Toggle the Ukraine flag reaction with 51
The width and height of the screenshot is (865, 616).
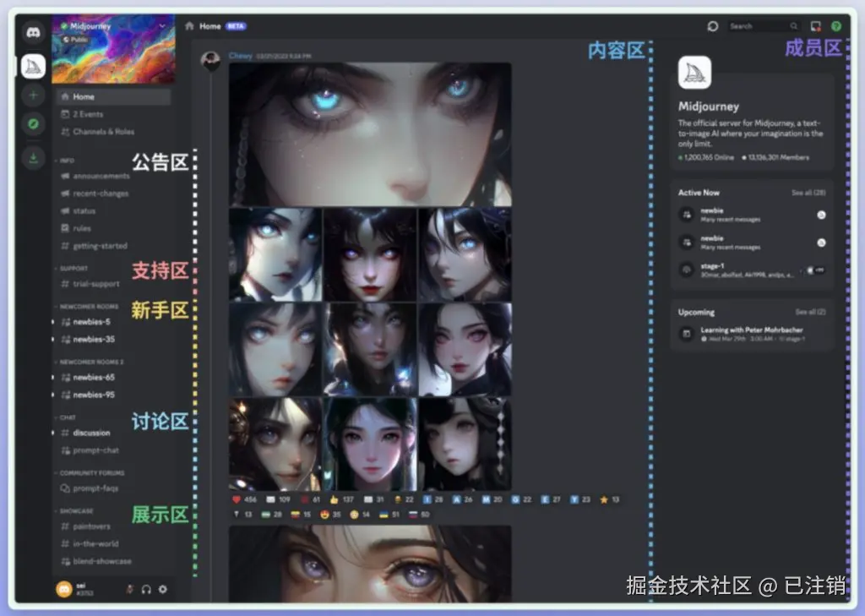tap(389, 515)
